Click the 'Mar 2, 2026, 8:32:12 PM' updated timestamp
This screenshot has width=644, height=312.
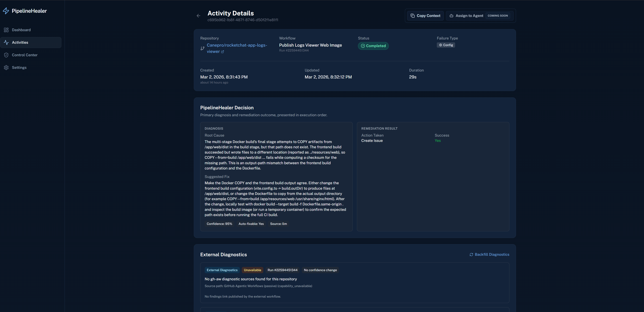(328, 77)
